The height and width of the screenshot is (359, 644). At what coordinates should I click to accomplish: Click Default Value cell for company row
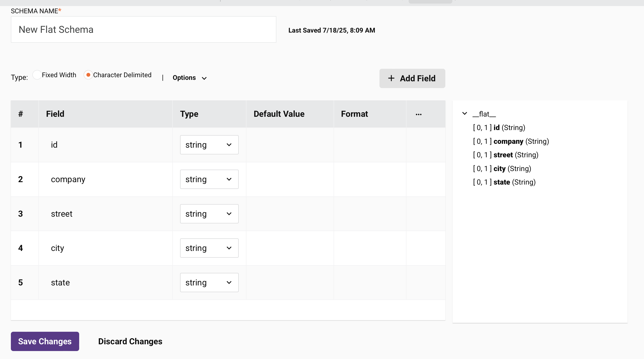289,179
